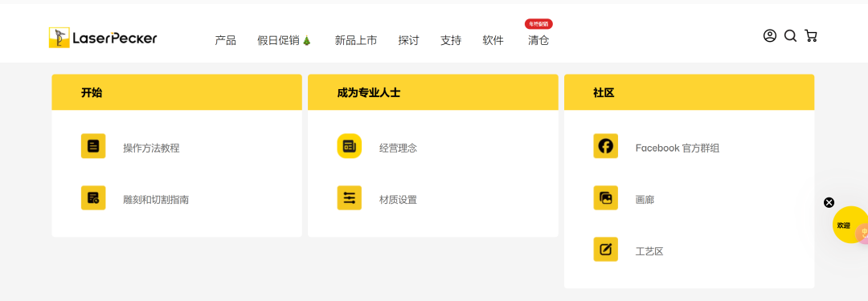The height and width of the screenshot is (301, 868).
Task: Open the 操作方法教程 link
Action: click(x=151, y=148)
